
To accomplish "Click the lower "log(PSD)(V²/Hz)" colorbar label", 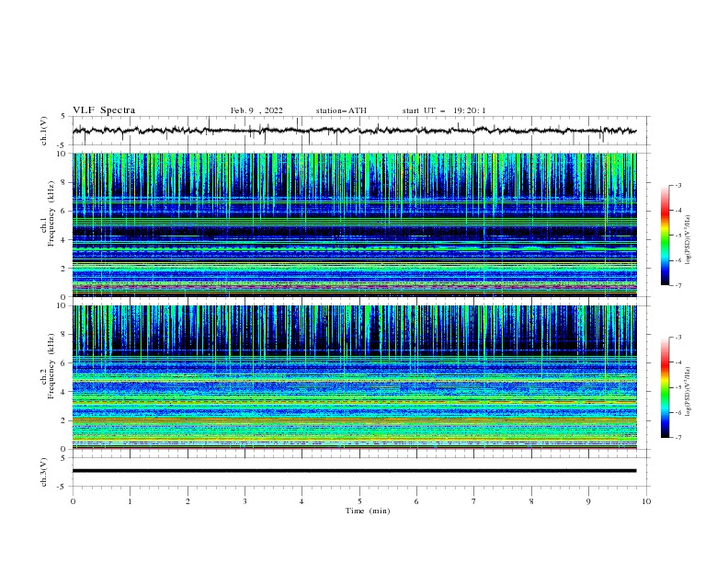I will [x=688, y=391].
